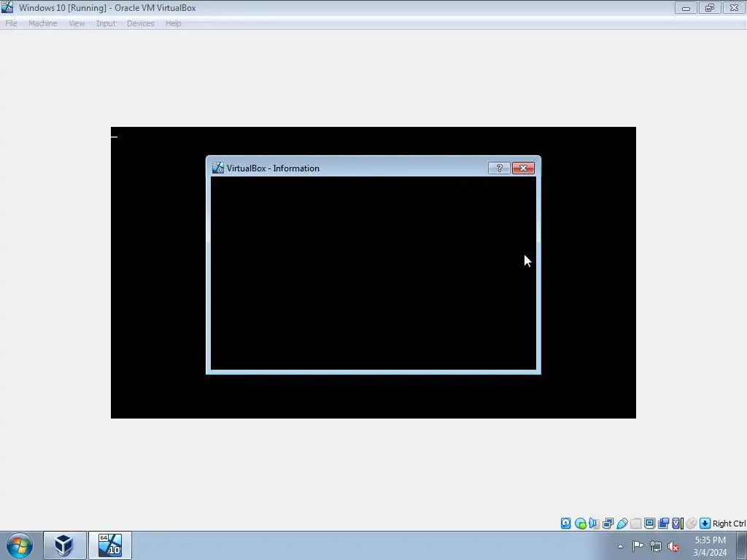The height and width of the screenshot is (560, 747).
Task: Open the USB devices indicator icon
Action: tap(622, 524)
